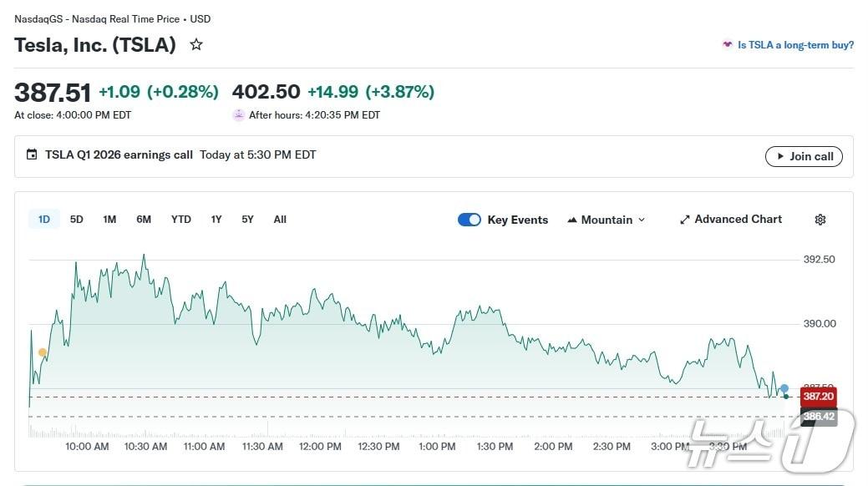Click the red 387.20 price label

point(818,396)
